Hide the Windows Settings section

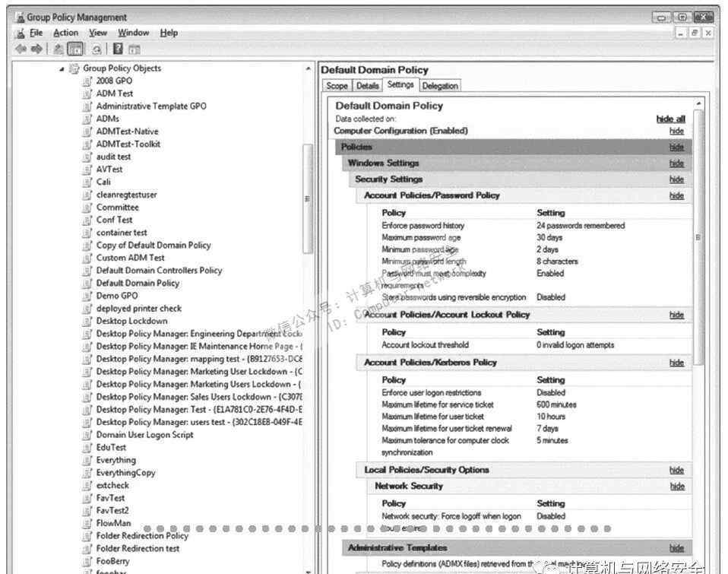point(676,163)
